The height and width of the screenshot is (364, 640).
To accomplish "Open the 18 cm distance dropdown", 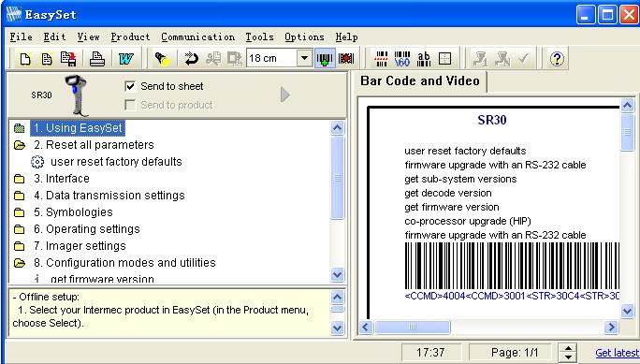I will click(304, 58).
